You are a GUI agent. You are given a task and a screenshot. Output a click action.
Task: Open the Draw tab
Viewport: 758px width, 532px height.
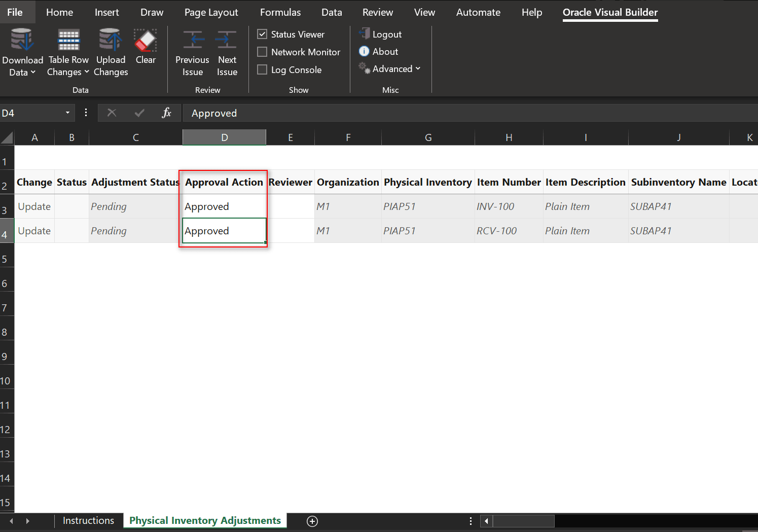(x=152, y=12)
